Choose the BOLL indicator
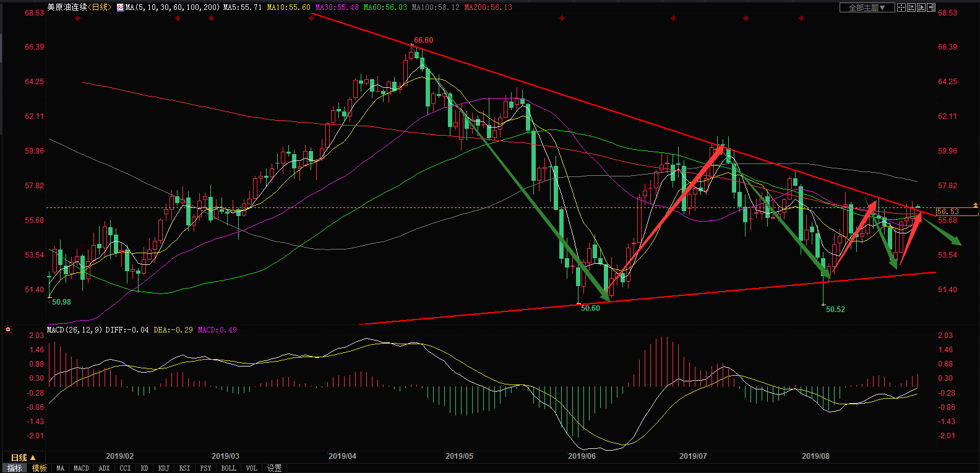 tap(228, 468)
